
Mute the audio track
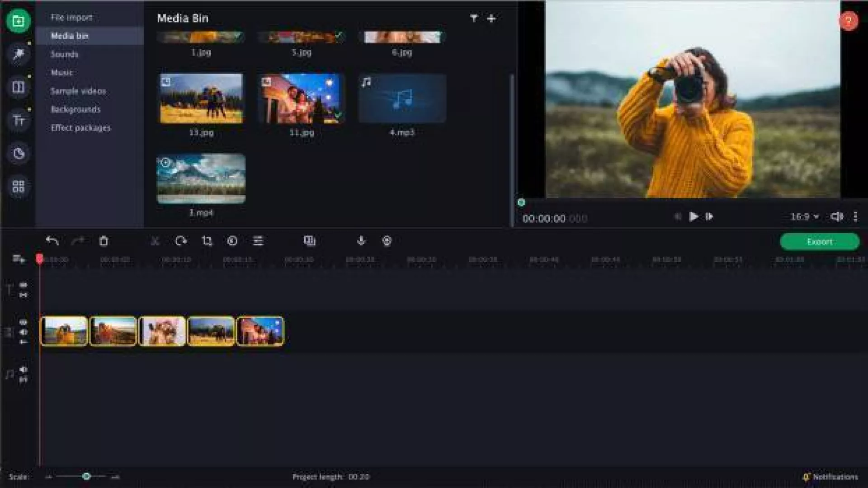pyautogui.click(x=24, y=370)
